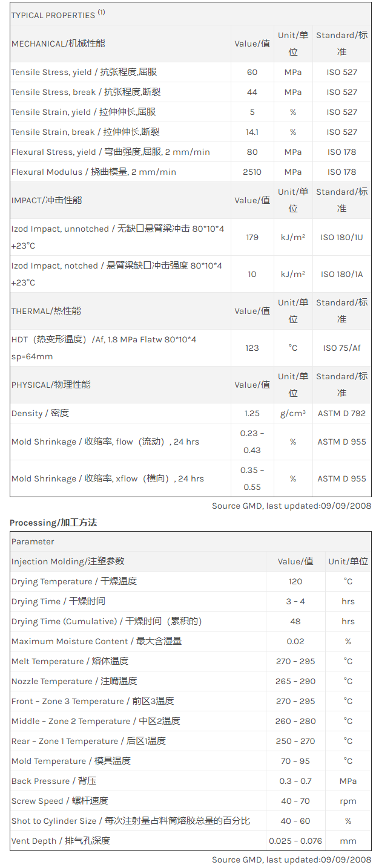Click the TYPICAL PROPERTIES table heading
The width and height of the screenshot is (376, 868).
(58, 15)
